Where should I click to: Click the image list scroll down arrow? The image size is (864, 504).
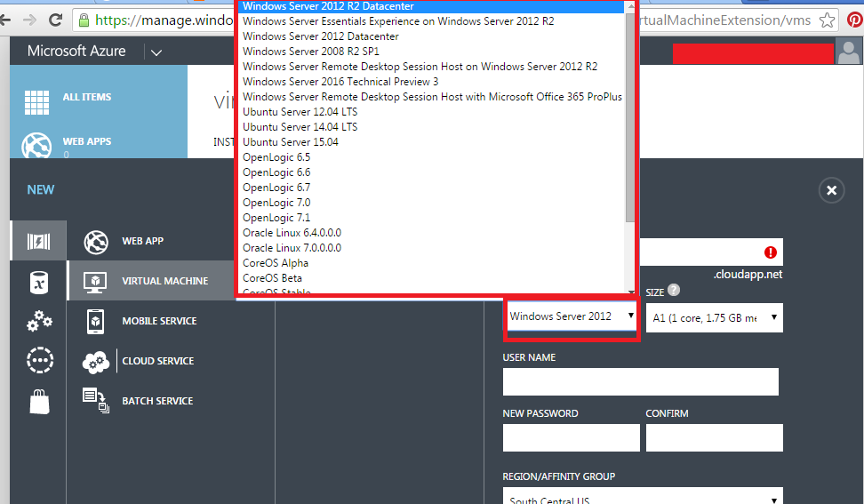(630, 292)
